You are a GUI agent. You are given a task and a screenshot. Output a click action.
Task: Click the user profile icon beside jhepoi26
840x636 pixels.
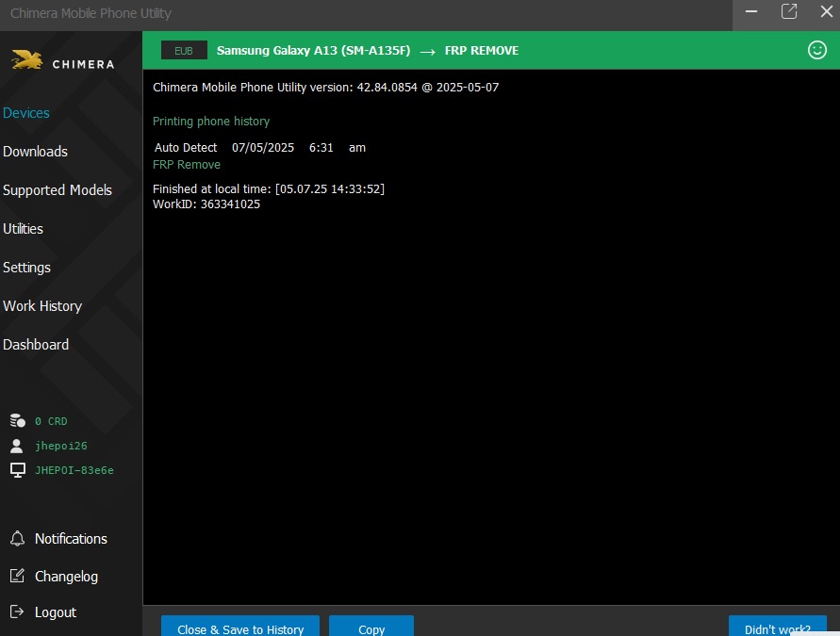coord(17,446)
